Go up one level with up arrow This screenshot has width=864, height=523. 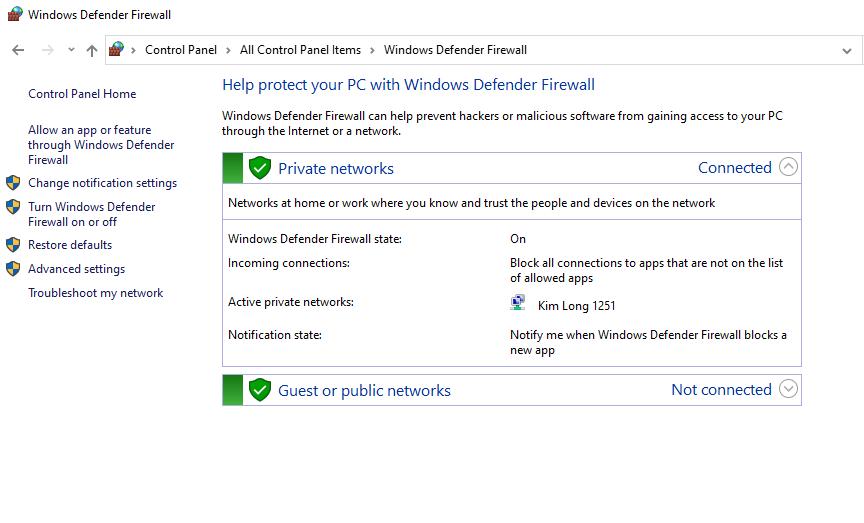91,50
